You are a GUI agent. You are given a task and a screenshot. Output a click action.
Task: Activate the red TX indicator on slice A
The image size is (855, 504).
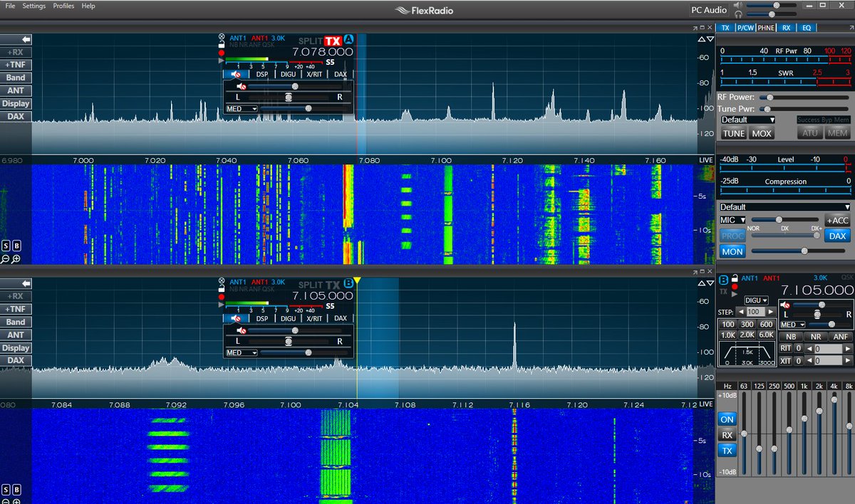[333, 40]
